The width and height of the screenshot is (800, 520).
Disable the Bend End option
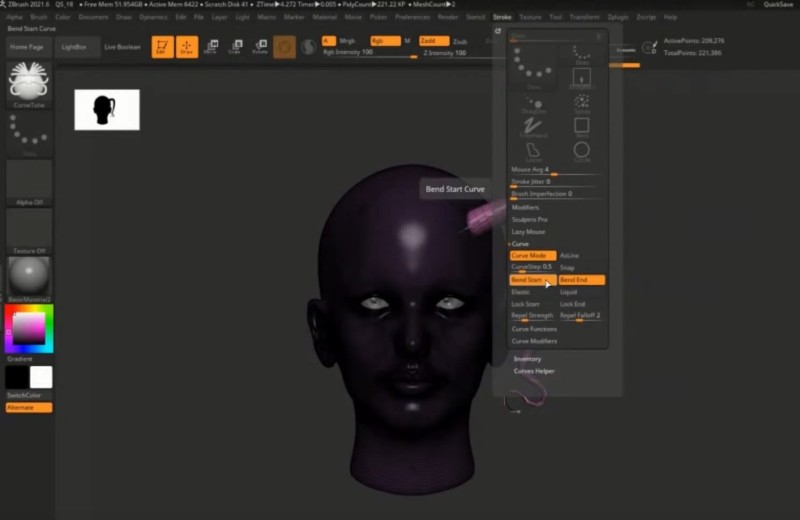pos(582,280)
